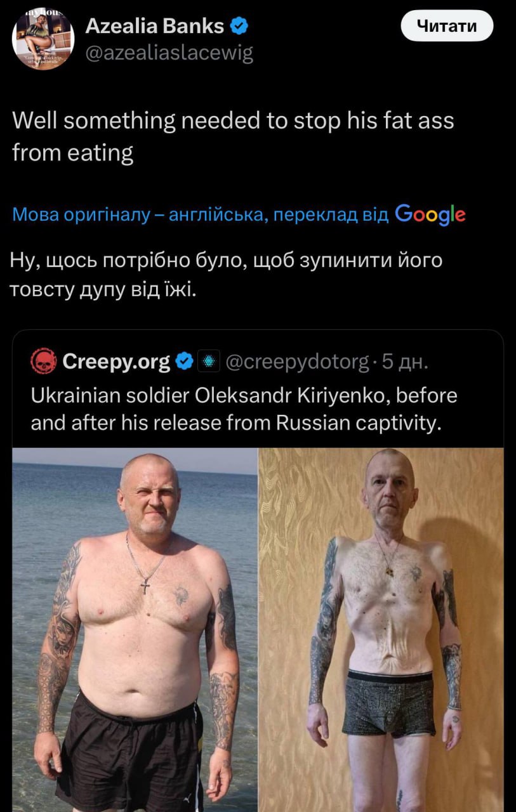
Task: Open the left beach photo in quoted post
Action: [135, 629]
